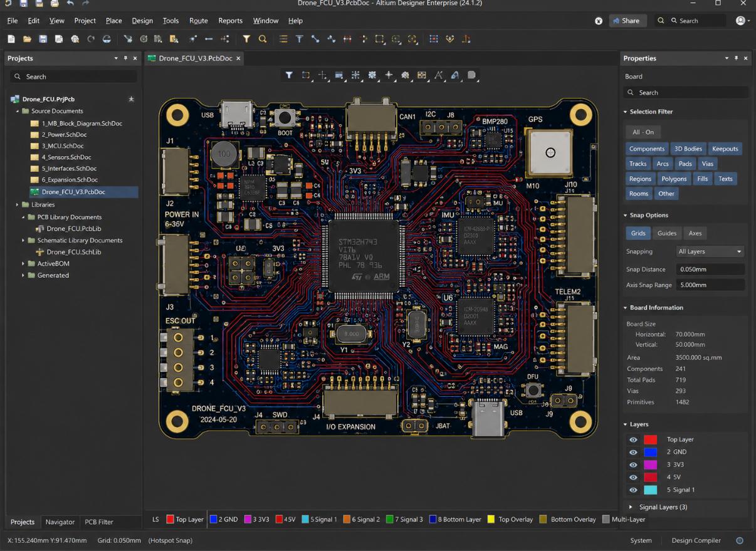Toggle the Polygons selection filter
756x551 pixels.
click(x=674, y=179)
